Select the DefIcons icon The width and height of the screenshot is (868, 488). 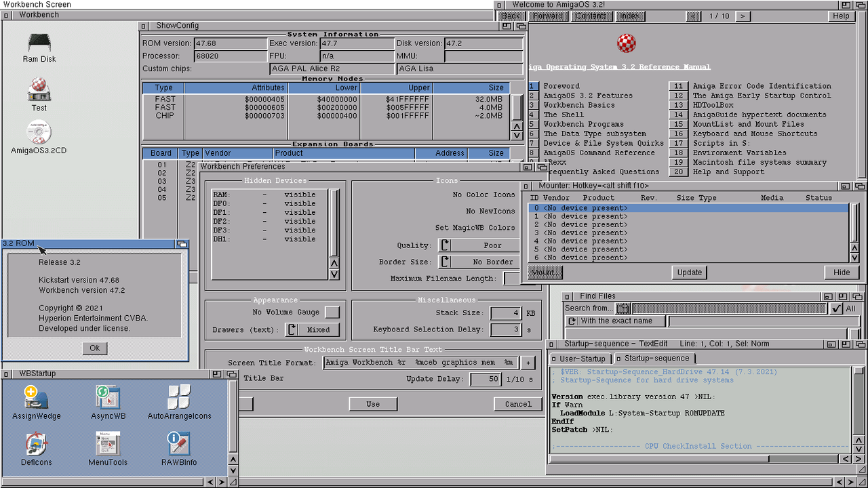click(x=36, y=445)
